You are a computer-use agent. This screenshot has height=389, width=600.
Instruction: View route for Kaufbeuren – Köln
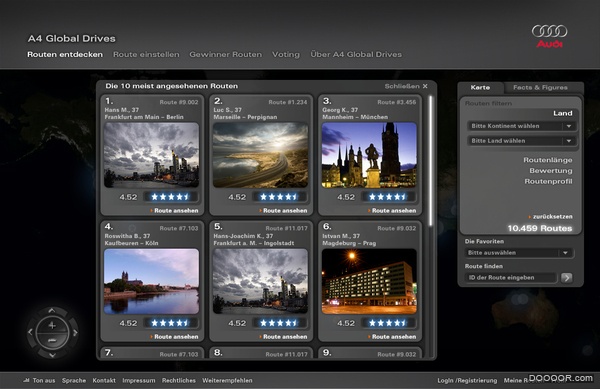coord(174,337)
